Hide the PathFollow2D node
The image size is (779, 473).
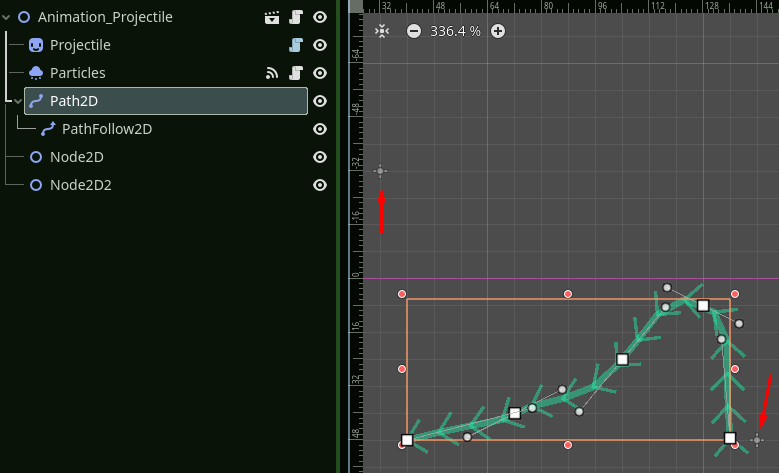click(320, 129)
